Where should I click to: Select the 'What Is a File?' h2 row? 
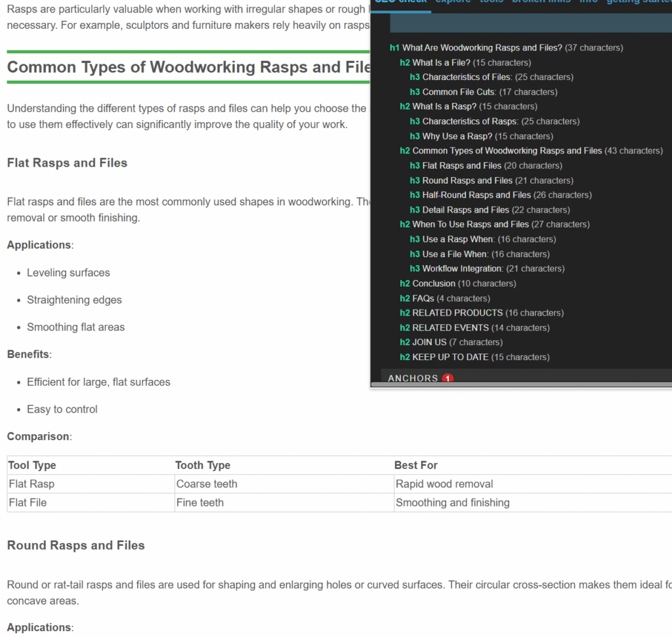(x=465, y=62)
